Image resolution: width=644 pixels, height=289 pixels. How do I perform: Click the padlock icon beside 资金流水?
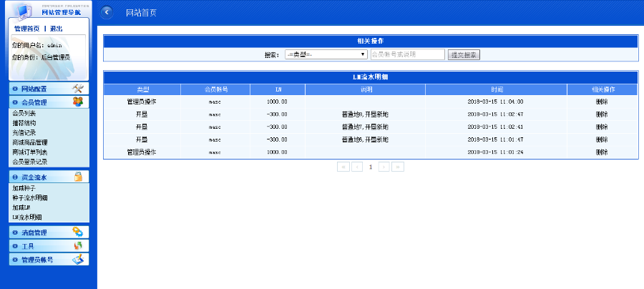click(x=78, y=177)
